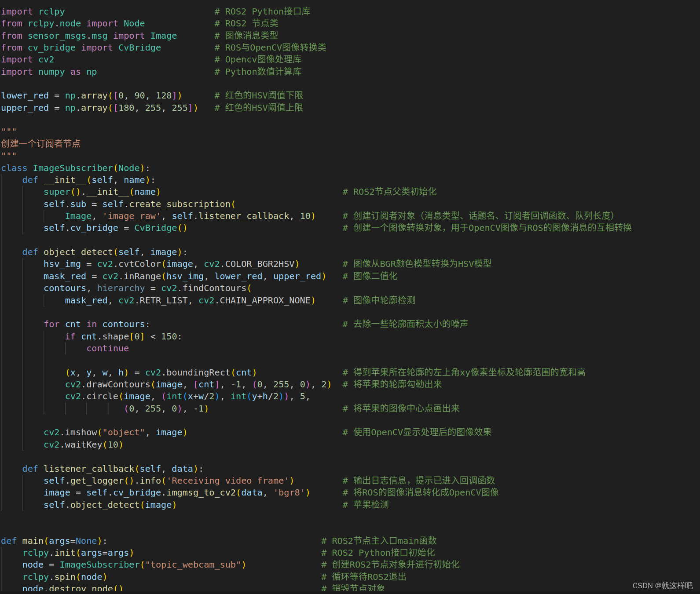Click comment '# 循环等待ROS2退出'
Viewport: 700px width, 594px height.
coord(364,577)
